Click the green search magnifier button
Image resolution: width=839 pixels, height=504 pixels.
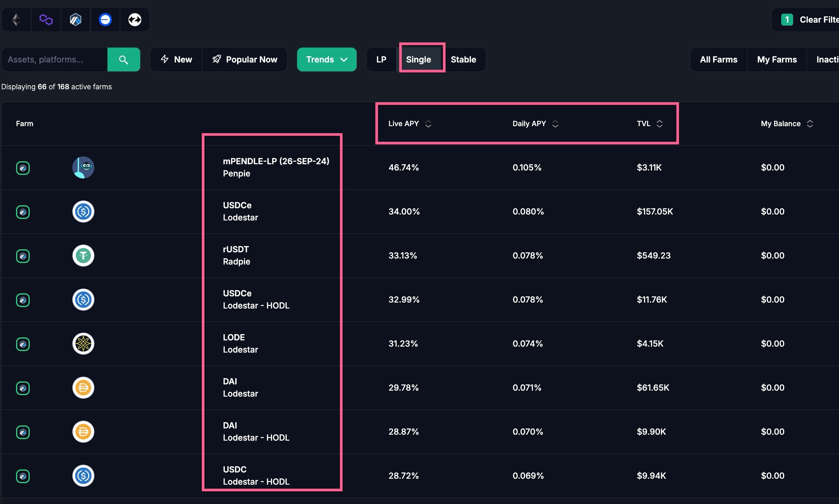coord(124,60)
